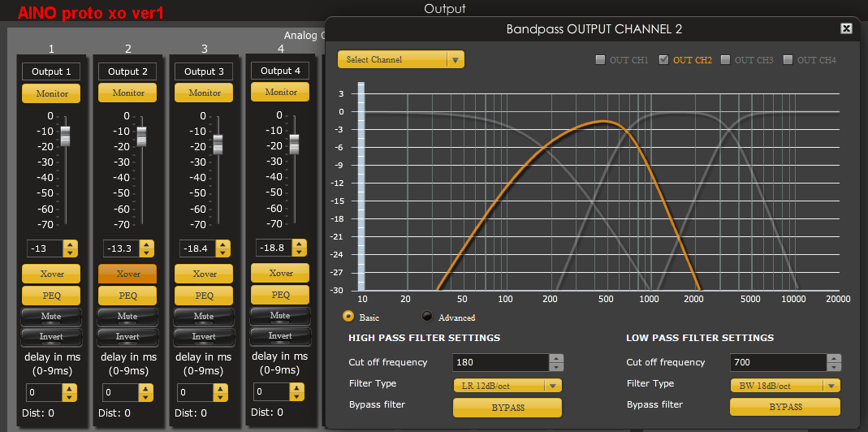Mute Output 4 channel
Screen dimensions: 868x432
coord(280,315)
